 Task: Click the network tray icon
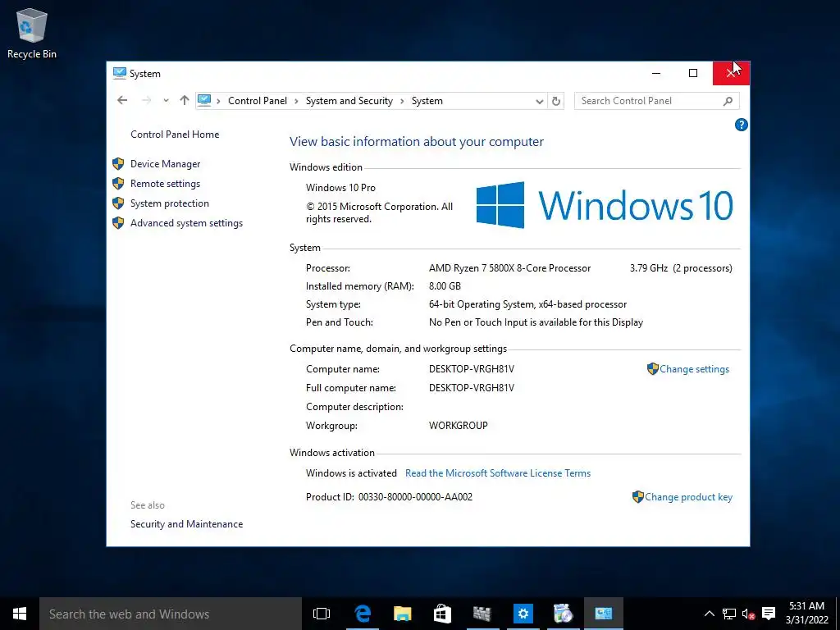tap(729, 614)
